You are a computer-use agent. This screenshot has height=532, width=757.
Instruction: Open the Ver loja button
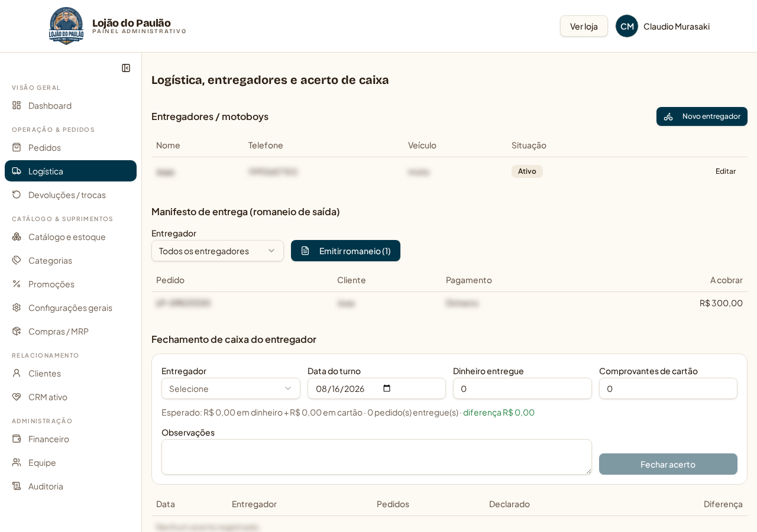pos(584,26)
